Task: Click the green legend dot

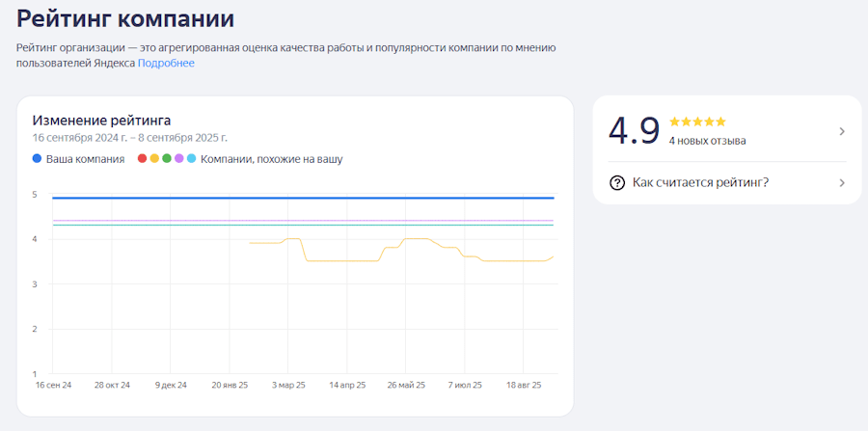Action: click(x=167, y=159)
